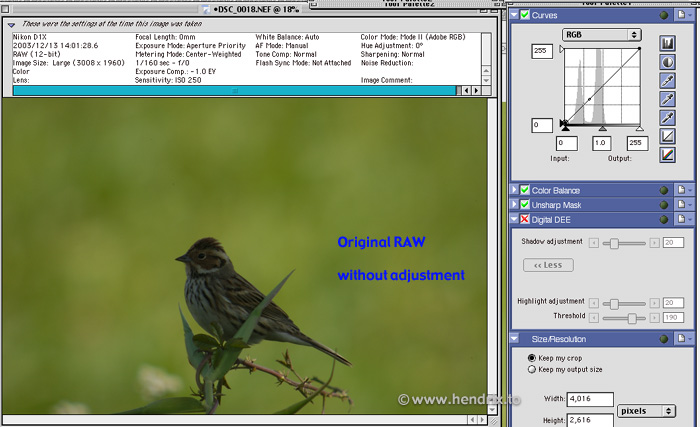Click the Shadow adjustment slider handle

tap(614, 243)
